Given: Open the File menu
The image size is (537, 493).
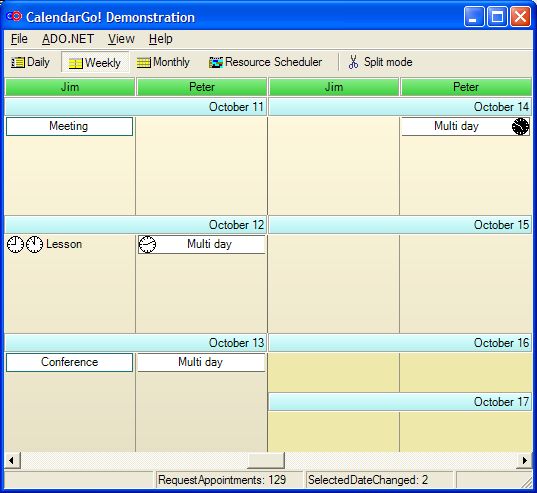Looking at the screenshot, I should pyautogui.click(x=19, y=39).
